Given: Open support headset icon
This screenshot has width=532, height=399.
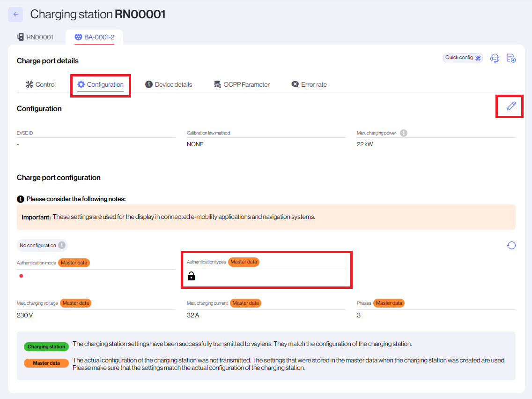Looking at the screenshot, I should (x=495, y=58).
